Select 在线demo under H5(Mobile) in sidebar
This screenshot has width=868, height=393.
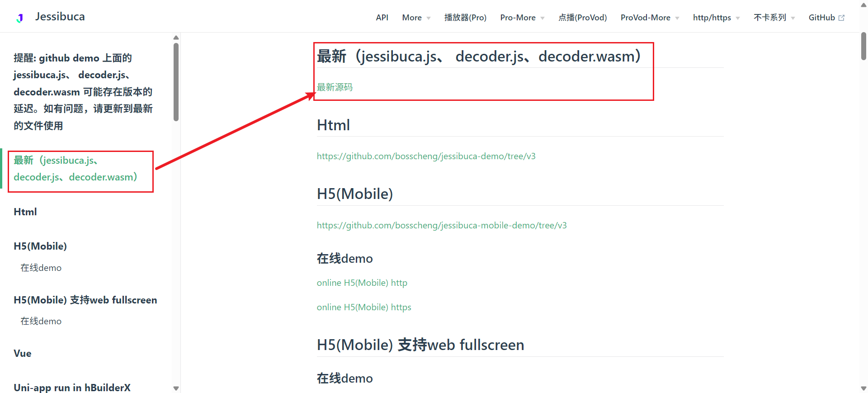tap(41, 268)
